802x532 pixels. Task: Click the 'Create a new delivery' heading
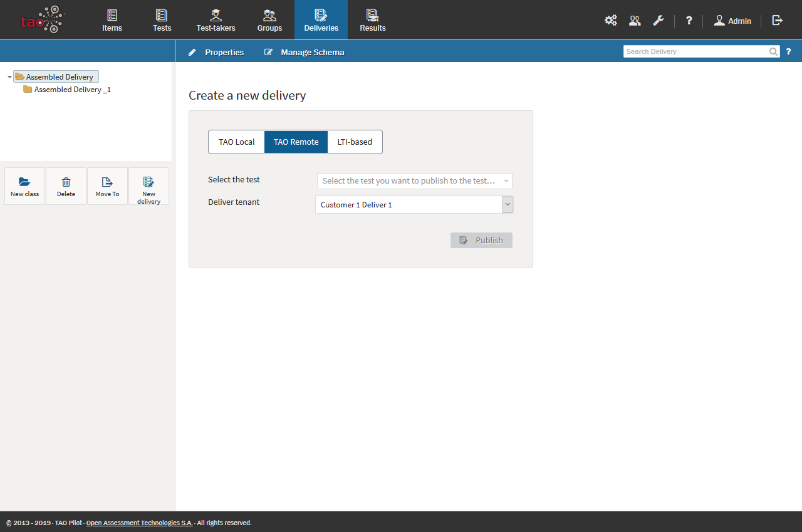(247, 95)
